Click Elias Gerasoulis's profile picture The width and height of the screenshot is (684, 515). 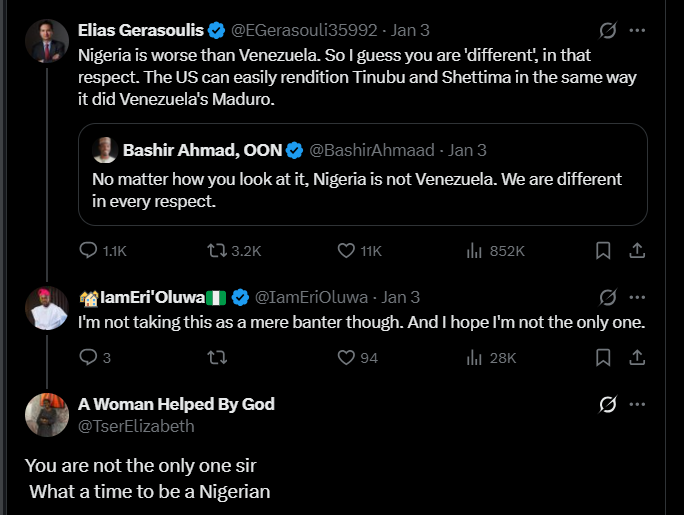(x=46, y=41)
